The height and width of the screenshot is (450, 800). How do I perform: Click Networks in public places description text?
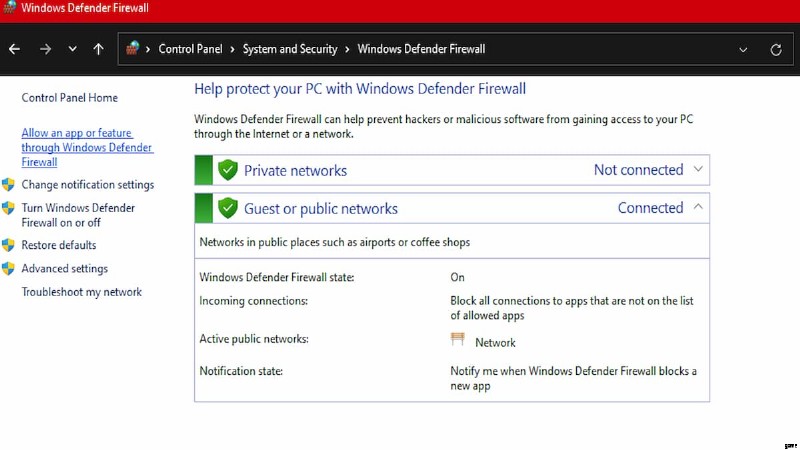point(335,242)
